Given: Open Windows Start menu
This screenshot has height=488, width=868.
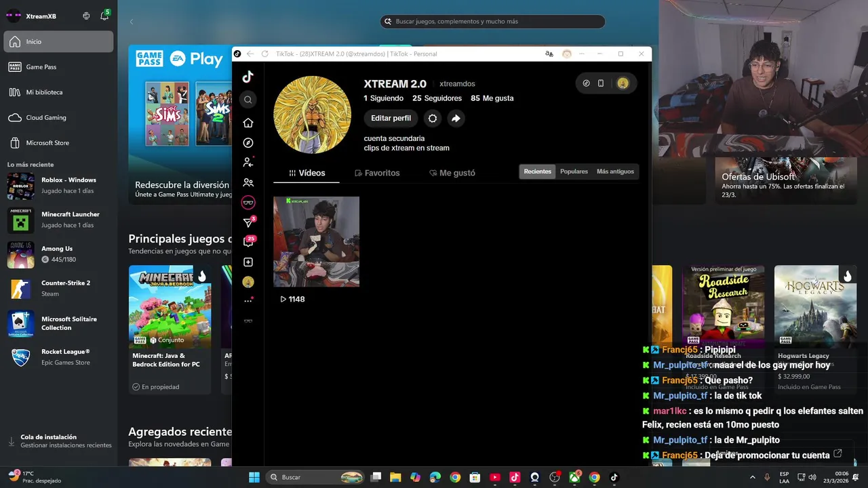Looking at the screenshot, I should pos(254,477).
